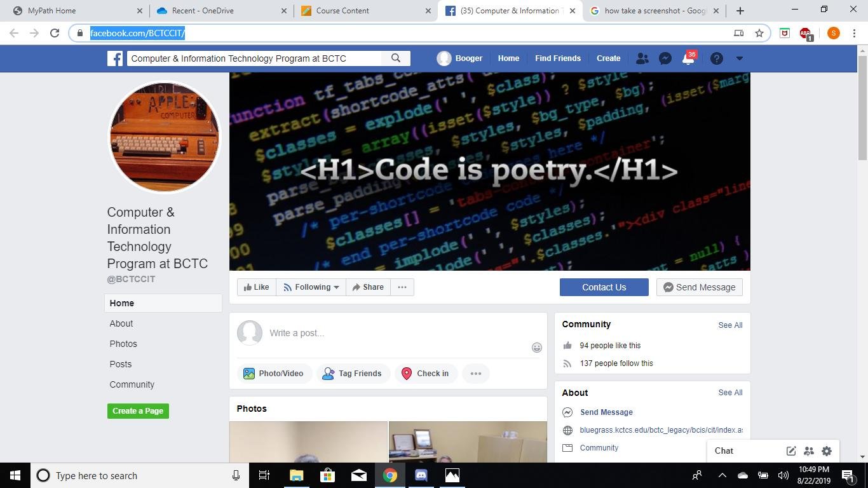Screen dimensions: 868x488
Task: Click the new message icon in Chat bar
Action: [791, 451]
